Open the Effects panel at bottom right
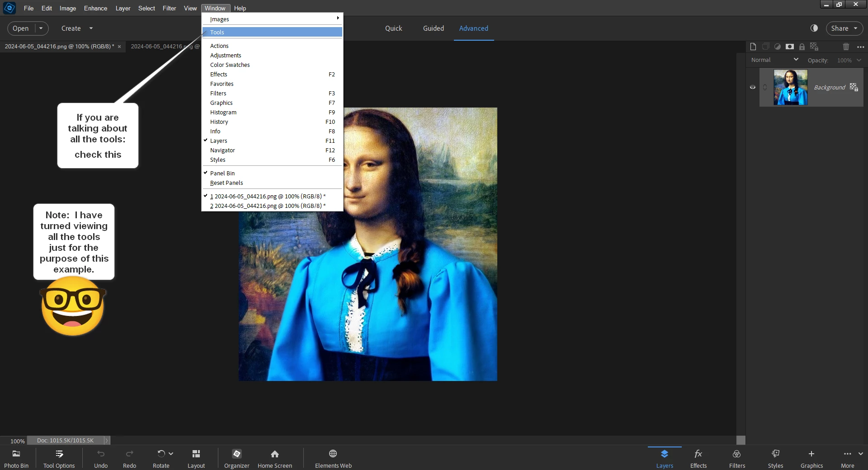This screenshot has height=470, width=868. click(698, 458)
